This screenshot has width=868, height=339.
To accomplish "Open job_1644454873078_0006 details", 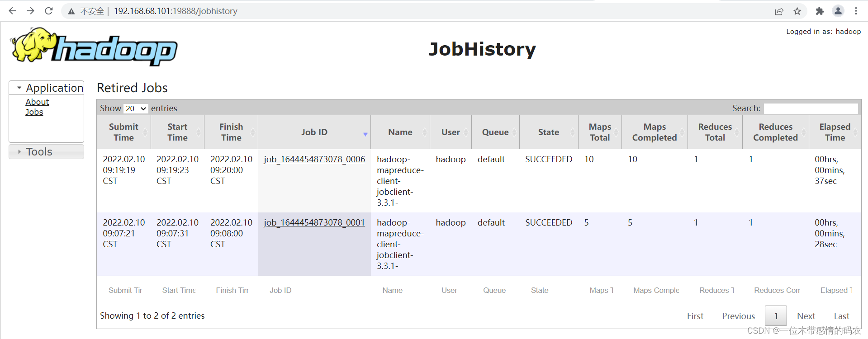I will pyautogui.click(x=314, y=159).
